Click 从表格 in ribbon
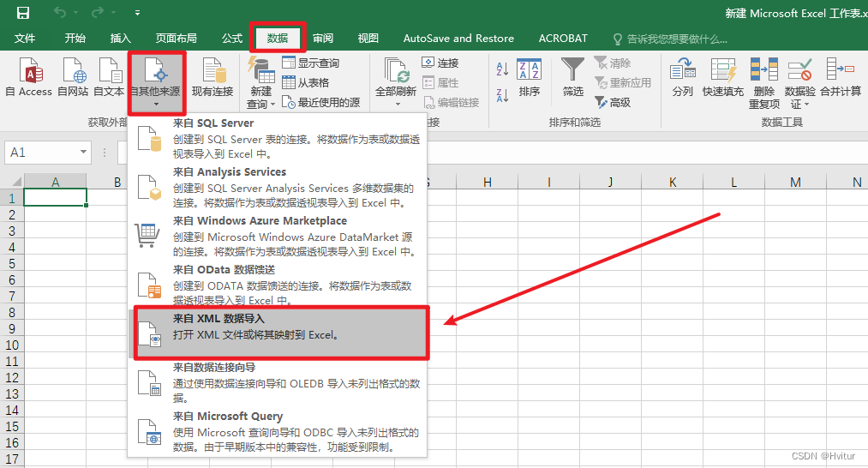 click(306, 82)
